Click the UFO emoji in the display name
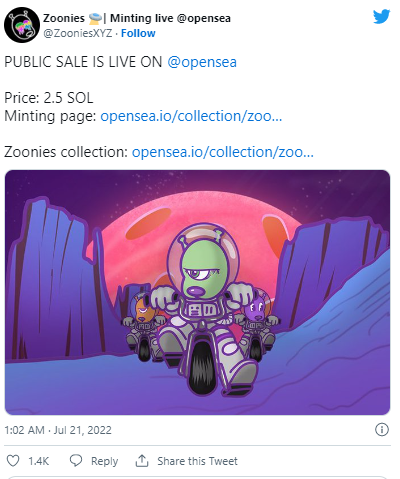The width and height of the screenshot is (400, 479). pos(95,18)
